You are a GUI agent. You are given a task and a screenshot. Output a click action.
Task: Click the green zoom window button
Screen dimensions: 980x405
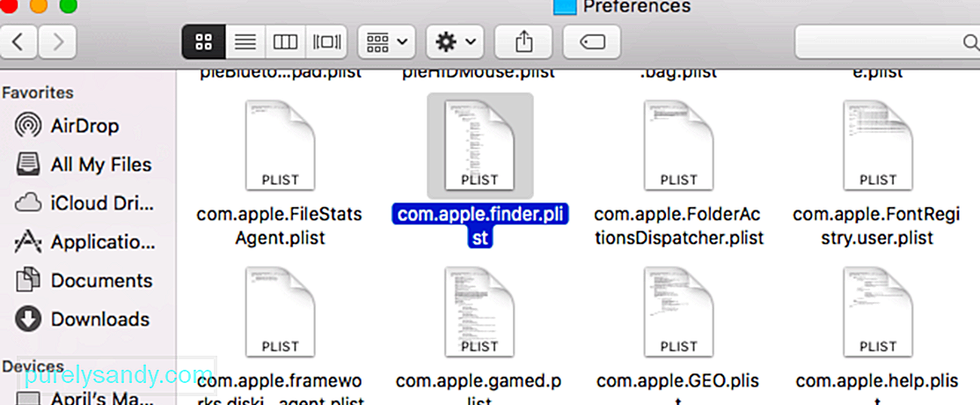[x=68, y=5]
